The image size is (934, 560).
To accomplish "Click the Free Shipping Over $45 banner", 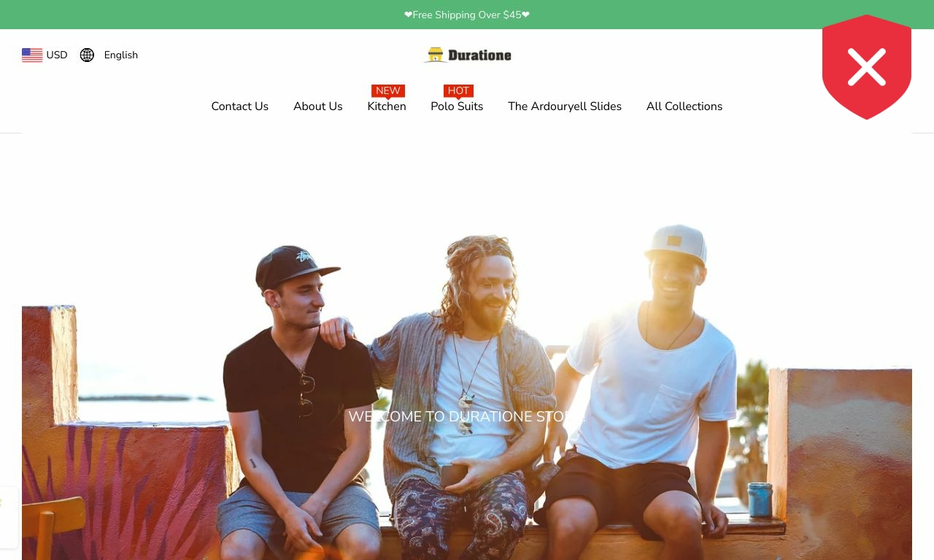I will [467, 15].
